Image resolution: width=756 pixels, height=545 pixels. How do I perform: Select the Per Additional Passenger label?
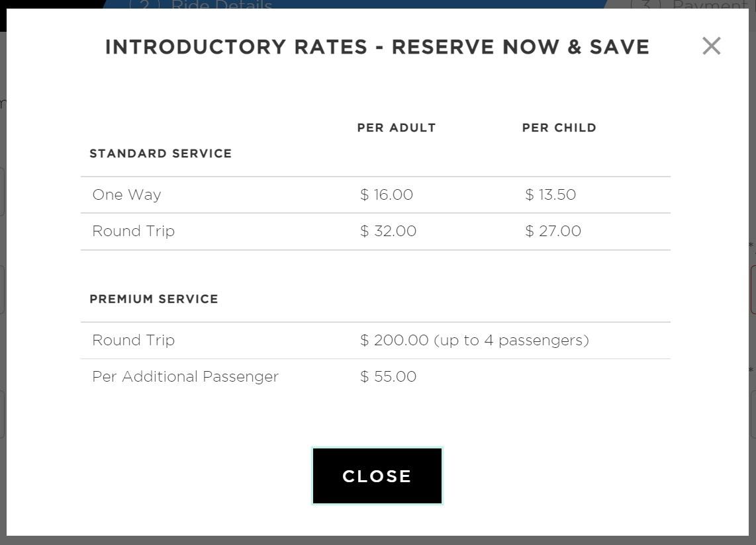pyautogui.click(x=185, y=376)
